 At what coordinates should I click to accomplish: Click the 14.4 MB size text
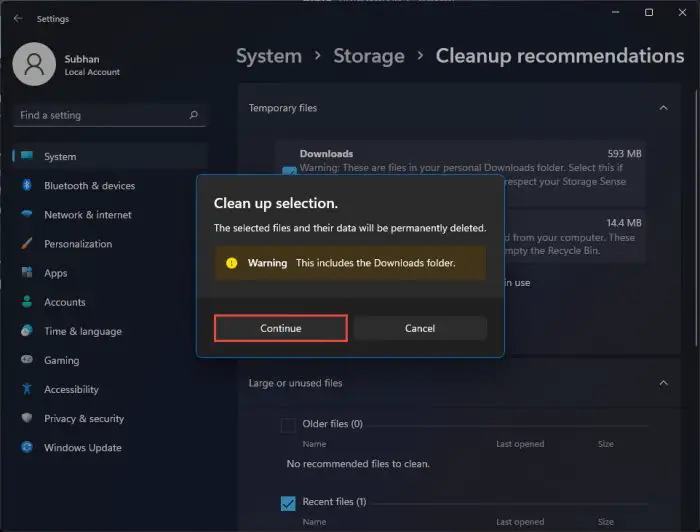[624, 223]
